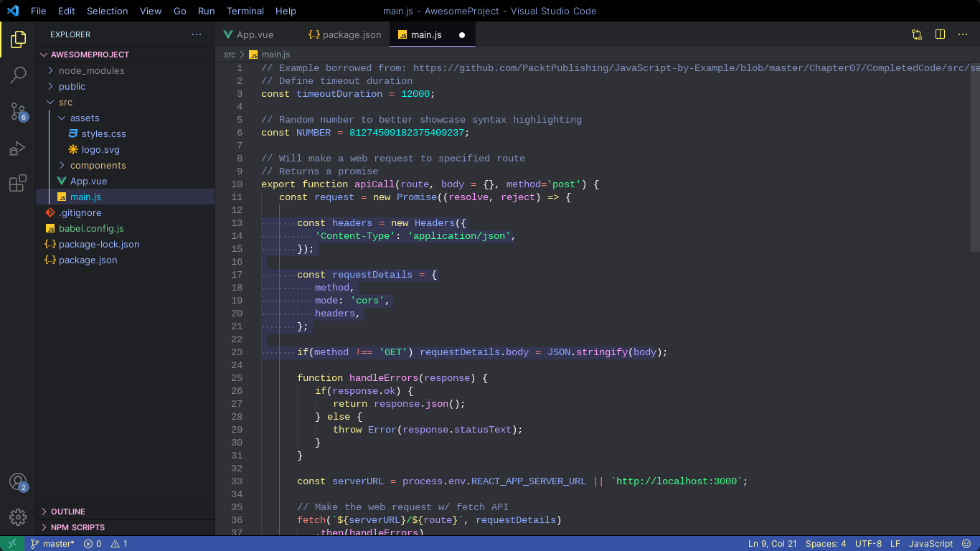Click the remote window indicator in status bar

point(12,544)
